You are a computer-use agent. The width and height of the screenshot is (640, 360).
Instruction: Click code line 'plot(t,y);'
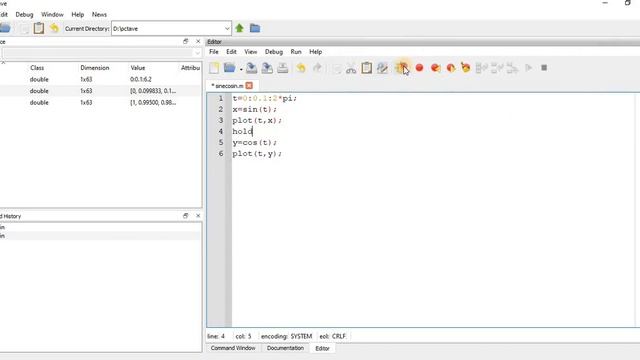257,153
